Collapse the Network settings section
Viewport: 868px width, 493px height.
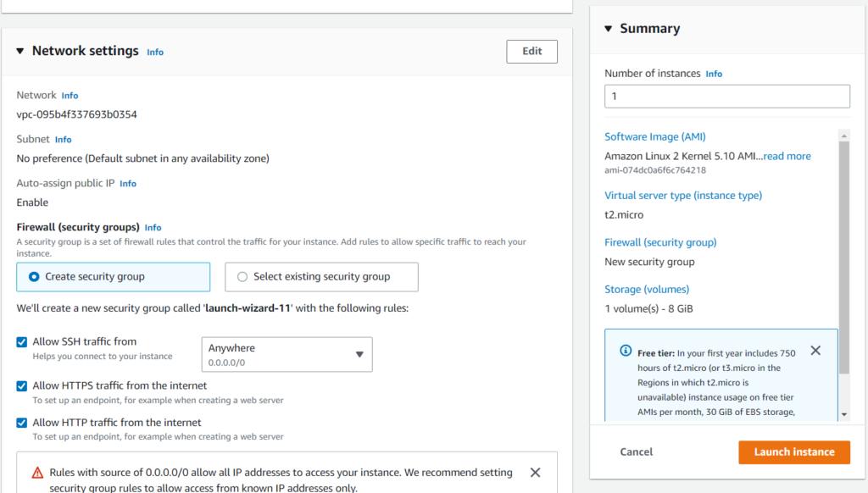pos(20,51)
